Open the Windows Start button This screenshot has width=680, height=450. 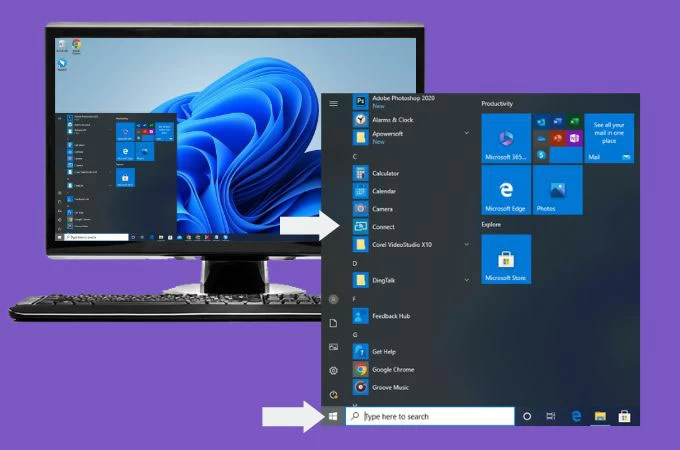pyautogui.click(x=333, y=416)
